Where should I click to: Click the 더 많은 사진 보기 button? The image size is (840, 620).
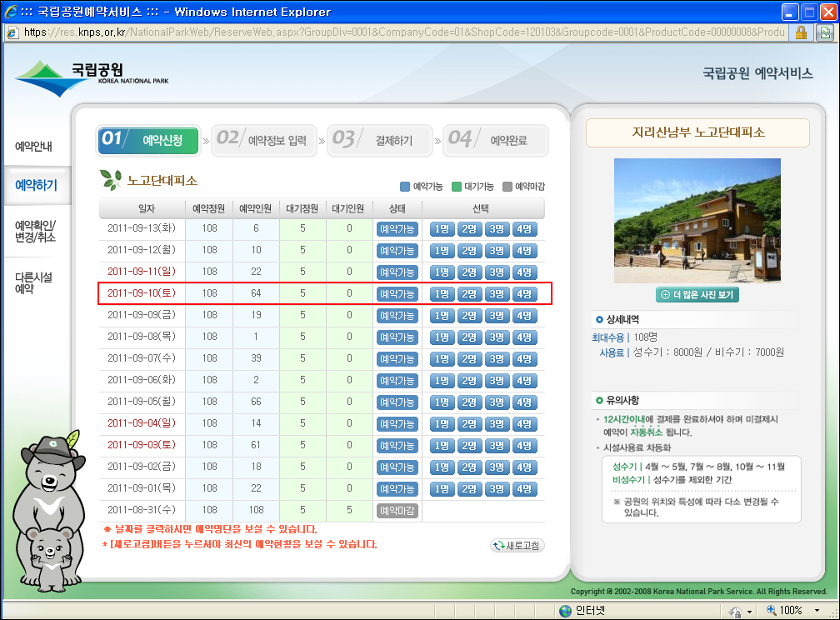[697, 295]
